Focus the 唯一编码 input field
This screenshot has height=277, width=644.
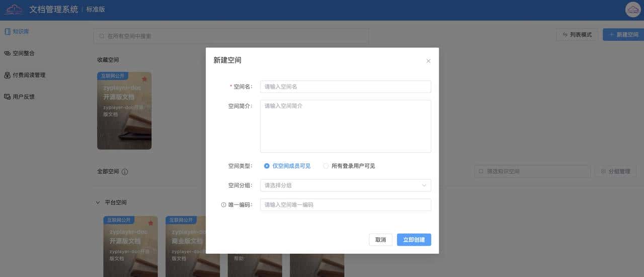[x=346, y=205]
